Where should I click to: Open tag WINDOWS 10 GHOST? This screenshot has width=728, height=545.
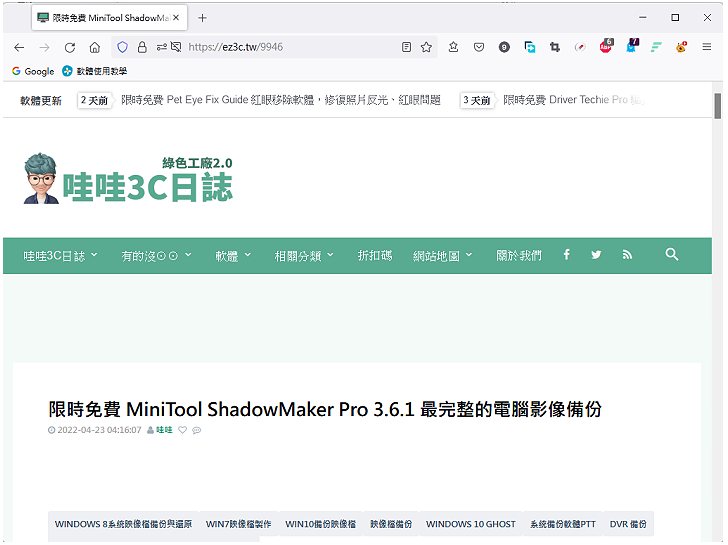point(471,524)
